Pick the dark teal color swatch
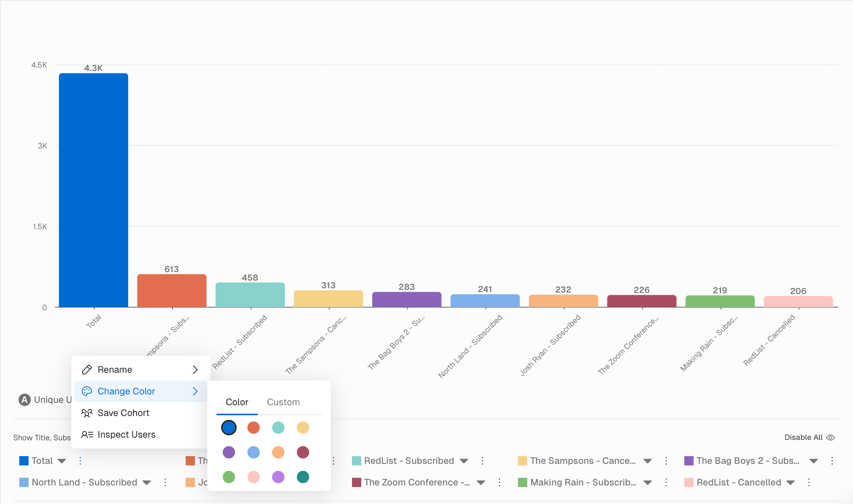The image size is (853, 504). click(303, 477)
